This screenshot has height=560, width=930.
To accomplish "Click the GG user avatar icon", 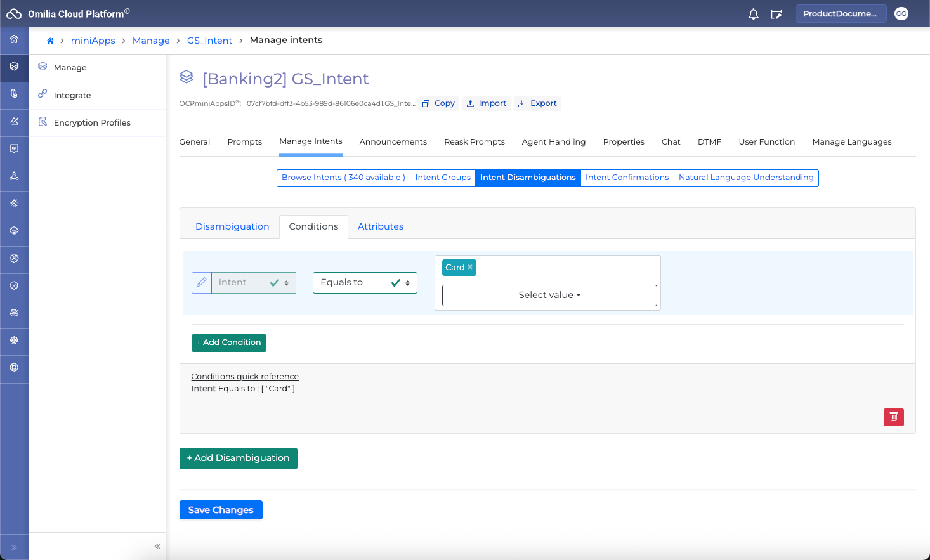I will [901, 14].
